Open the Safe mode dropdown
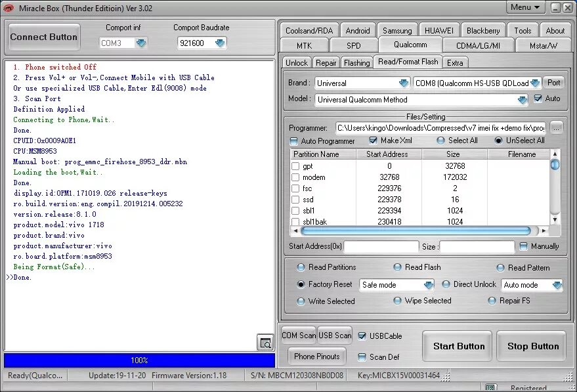The image size is (577, 392). pos(429,285)
